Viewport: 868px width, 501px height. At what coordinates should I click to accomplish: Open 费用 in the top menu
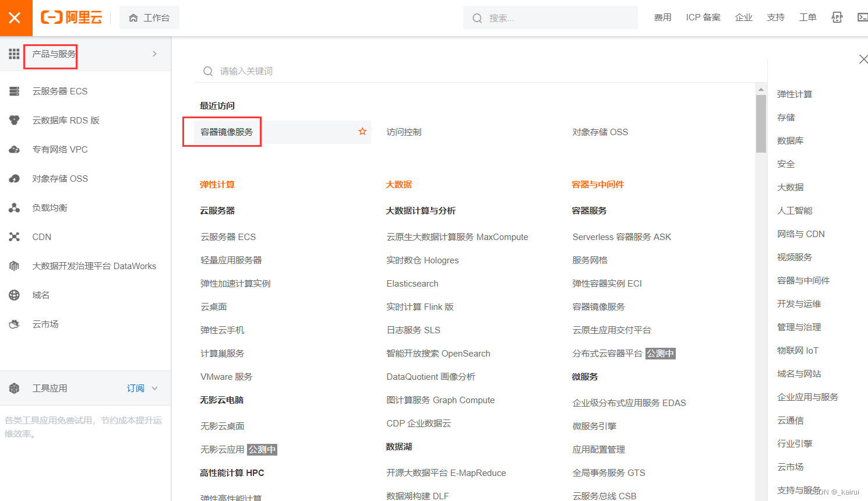(662, 17)
